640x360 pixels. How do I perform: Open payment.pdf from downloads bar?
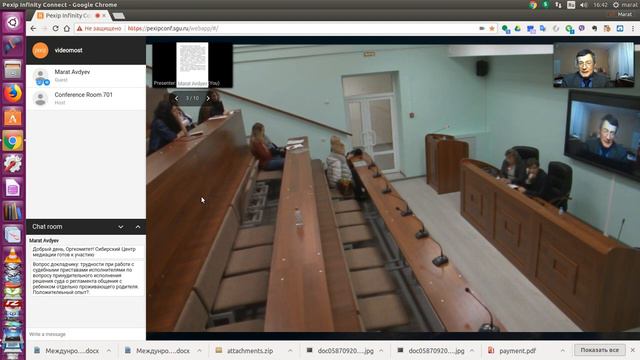click(x=513, y=351)
